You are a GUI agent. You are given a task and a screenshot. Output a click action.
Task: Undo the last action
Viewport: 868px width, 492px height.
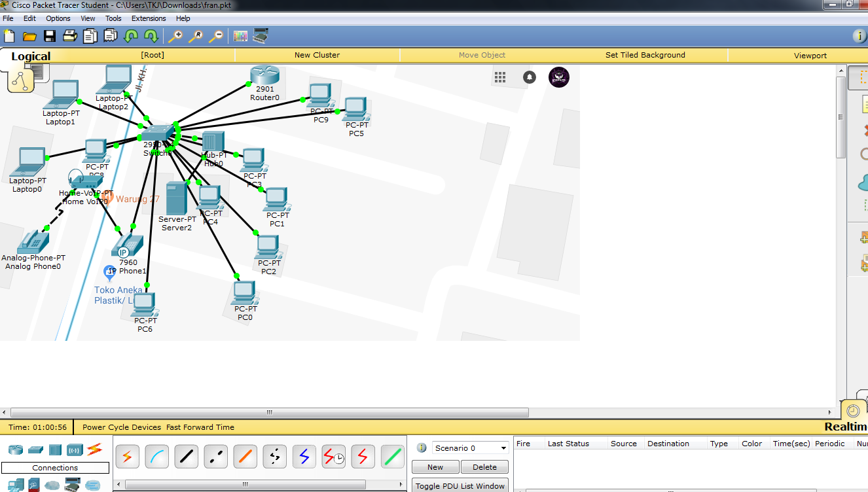[131, 36]
